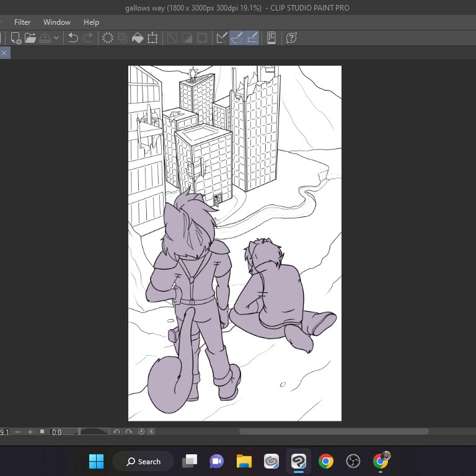Viewport: 476px width, 476px height.
Task: Open the Filter menu
Action: 22,22
